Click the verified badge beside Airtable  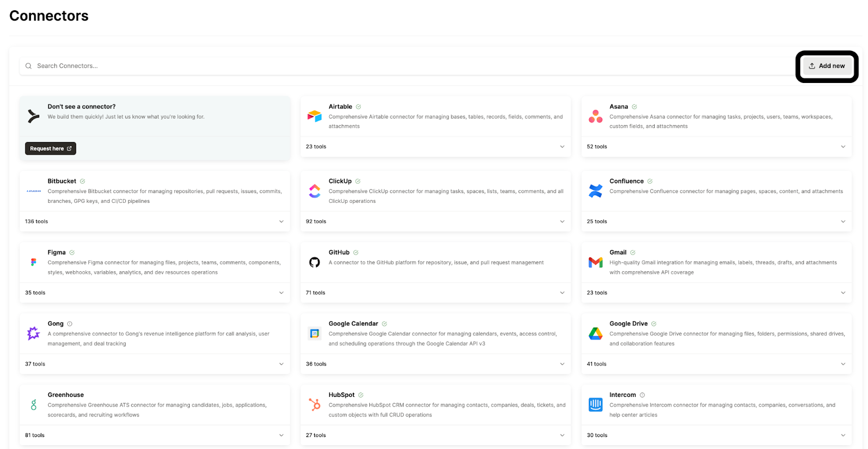(359, 107)
